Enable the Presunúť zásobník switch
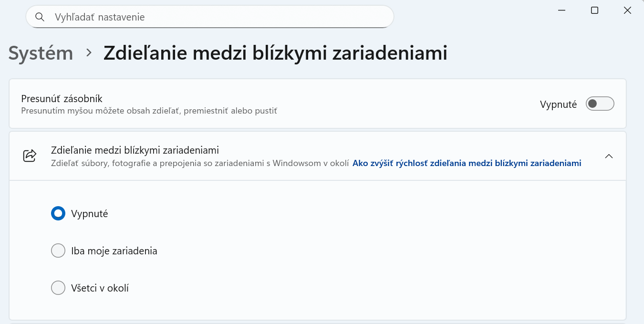644x324 pixels. point(600,104)
